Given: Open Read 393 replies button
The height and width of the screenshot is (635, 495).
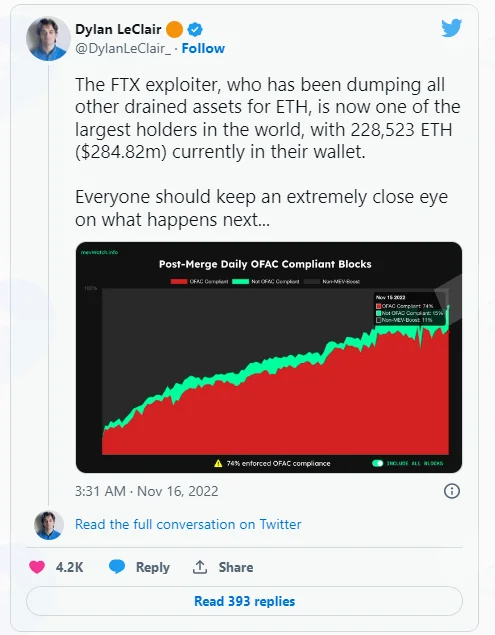Looking at the screenshot, I should [x=244, y=601].
